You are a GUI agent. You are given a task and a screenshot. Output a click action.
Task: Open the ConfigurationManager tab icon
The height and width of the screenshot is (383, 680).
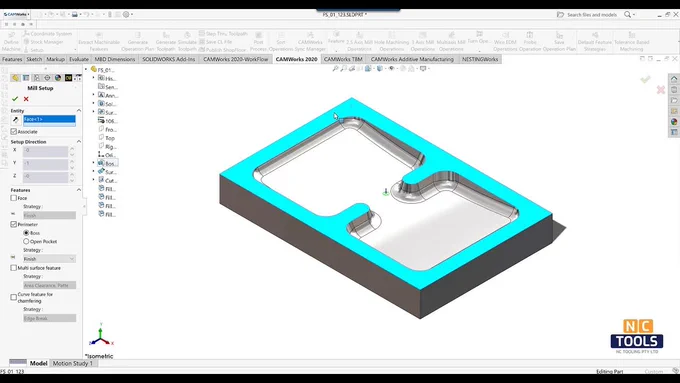tap(36, 78)
